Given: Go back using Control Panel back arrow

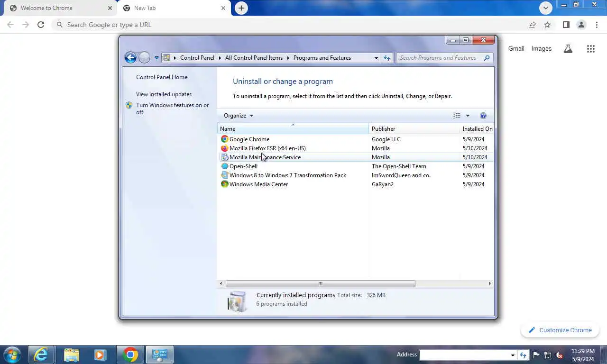Looking at the screenshot, I should tap(130, 58).
